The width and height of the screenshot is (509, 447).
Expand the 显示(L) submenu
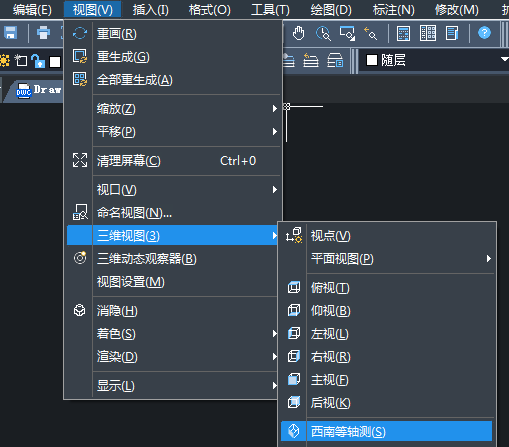click(173, 386)
